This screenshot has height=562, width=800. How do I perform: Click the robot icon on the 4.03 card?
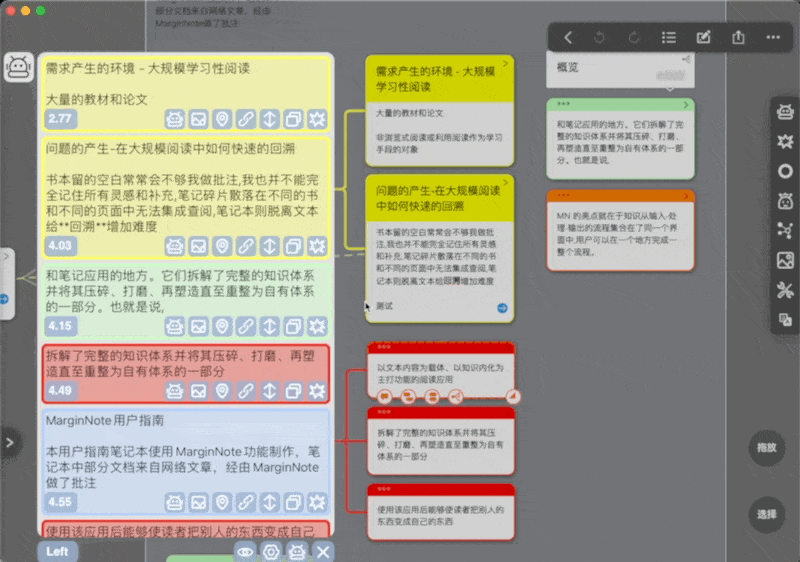coord(174,246)
